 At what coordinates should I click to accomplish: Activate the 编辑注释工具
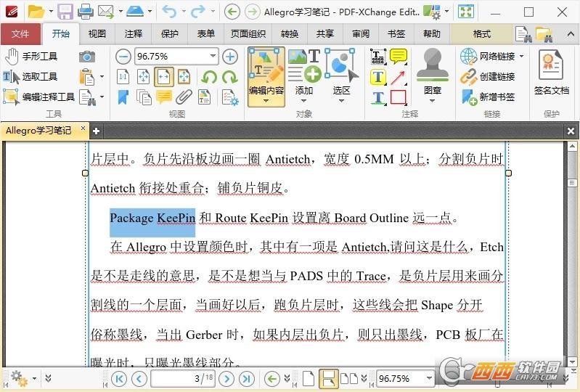point(39,97)
